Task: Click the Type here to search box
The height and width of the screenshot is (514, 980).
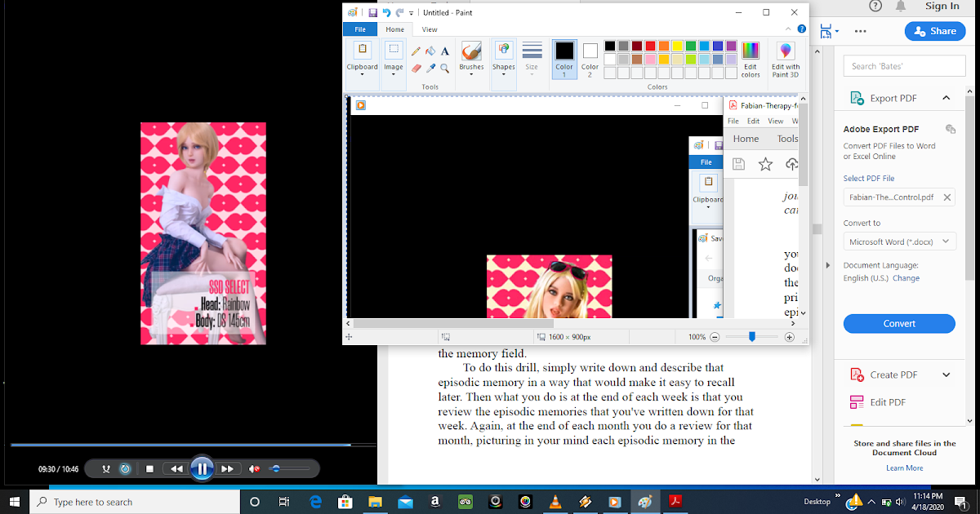Action: [x=134, y=502]
